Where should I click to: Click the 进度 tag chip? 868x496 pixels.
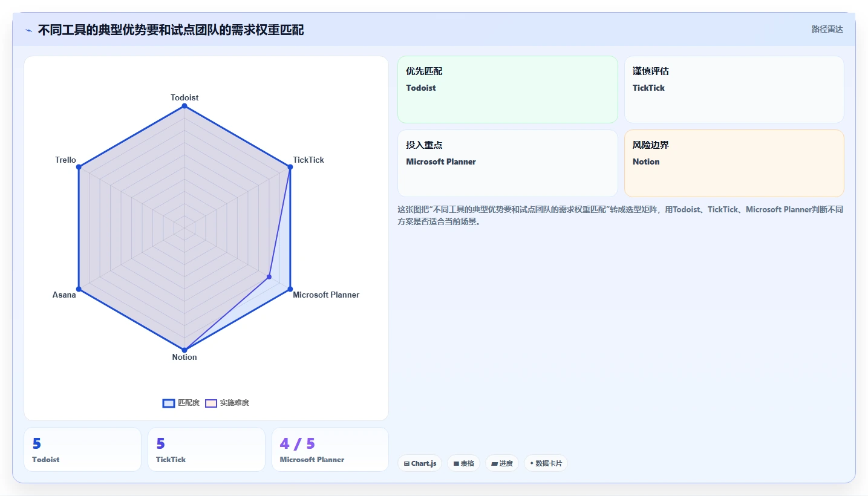tap(502, 463)
